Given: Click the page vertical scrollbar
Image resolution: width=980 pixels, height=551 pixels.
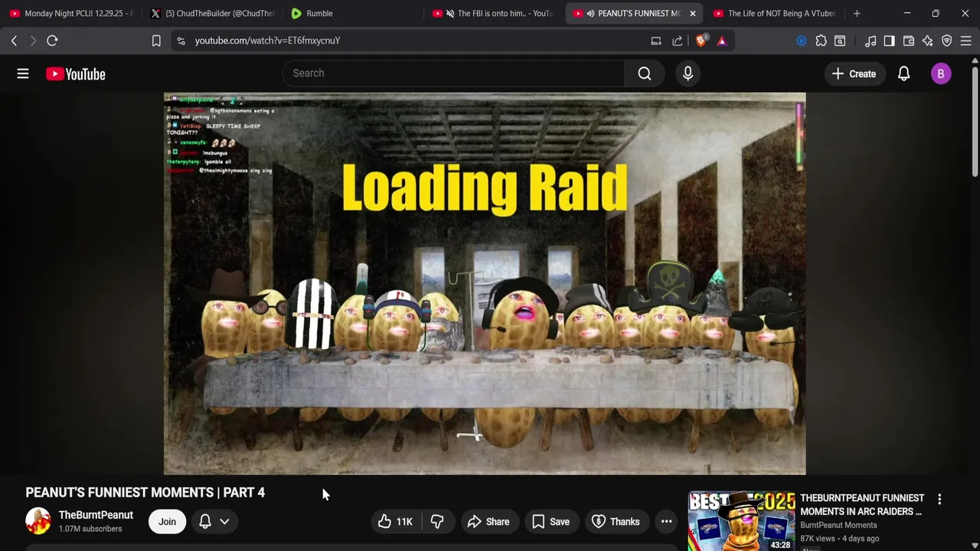Looking at the screenshot, I should coord(975,122).
